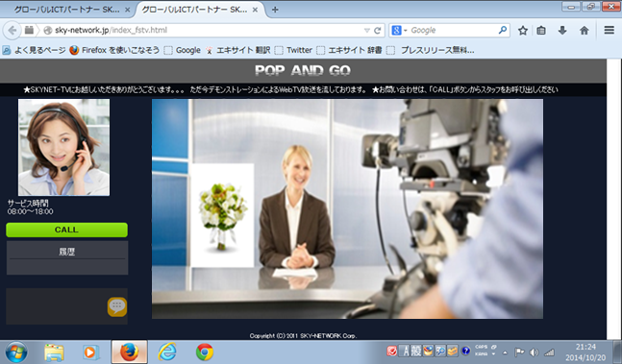Close the active second browser tab

tap(255, 10)
